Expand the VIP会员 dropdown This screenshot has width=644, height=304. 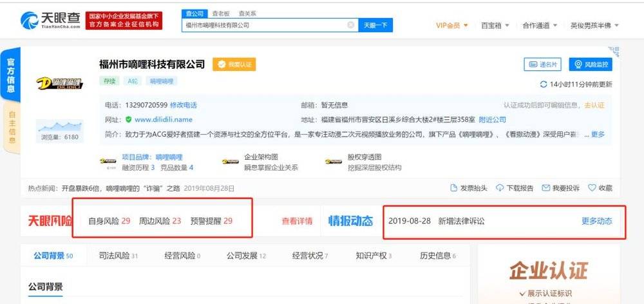452,26
